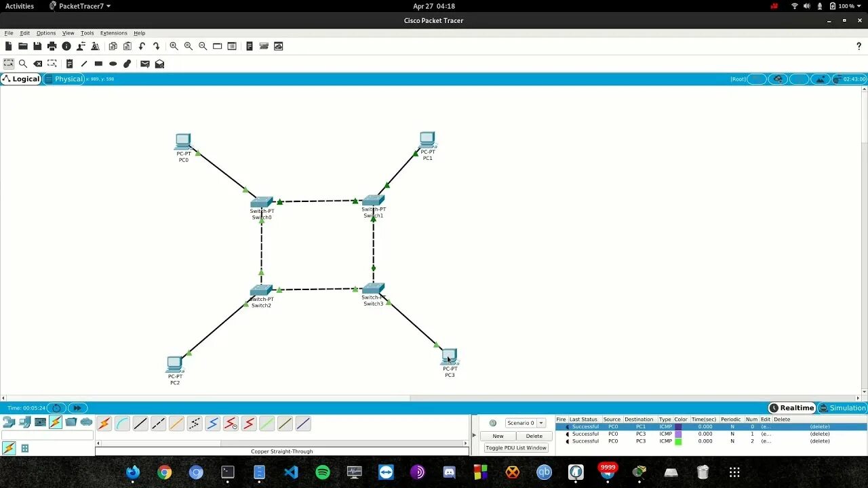Click the help question mark icon
868x488 pixels.
[x=859, y=46]
